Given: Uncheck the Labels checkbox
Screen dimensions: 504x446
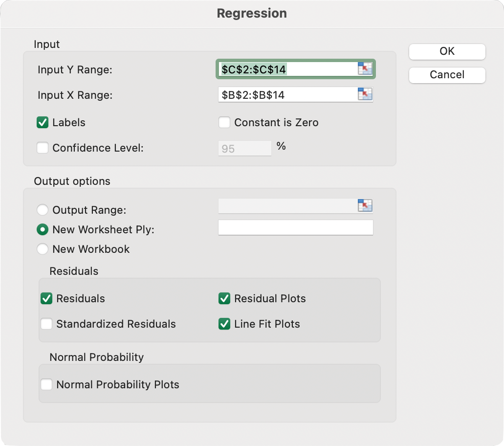Looking at the screenshot, I should (43, 122).
